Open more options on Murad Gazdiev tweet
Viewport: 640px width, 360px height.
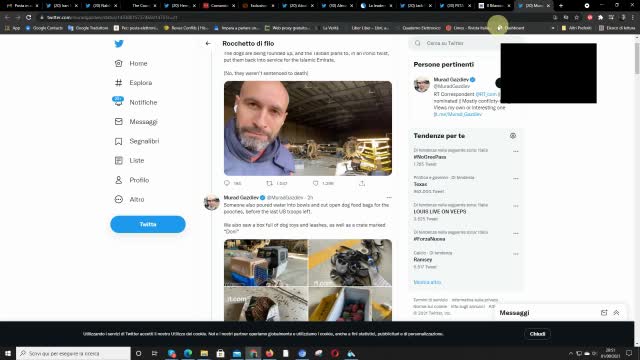point(389,198)
